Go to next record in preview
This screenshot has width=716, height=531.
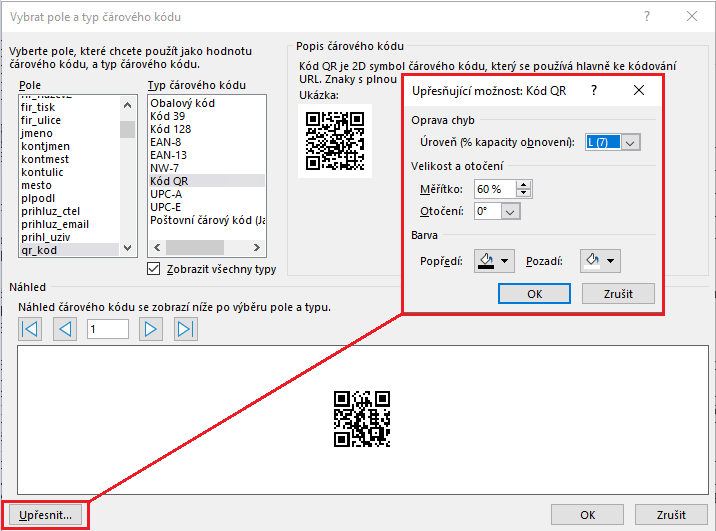point(151,329)
